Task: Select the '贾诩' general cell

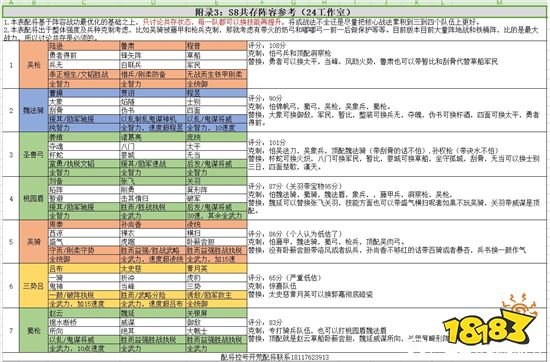Action: [x=152, y=93]
